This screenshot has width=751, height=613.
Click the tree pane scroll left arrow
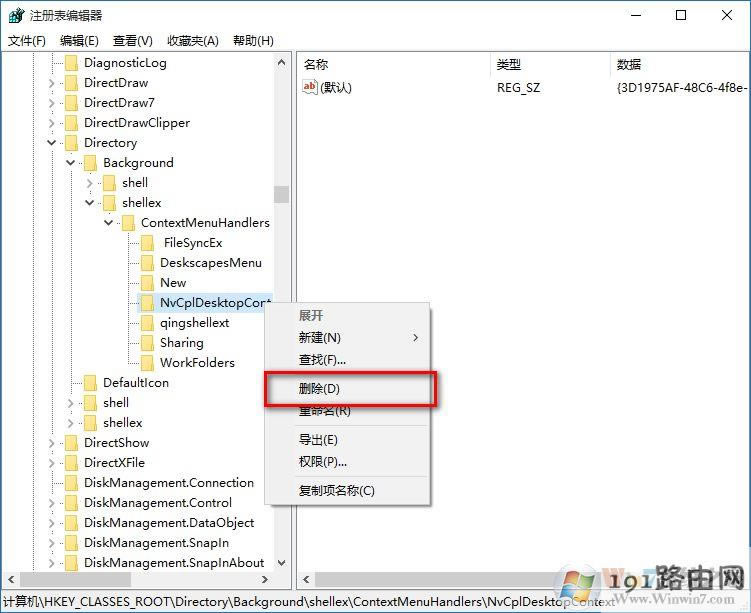tap(11, 579)
